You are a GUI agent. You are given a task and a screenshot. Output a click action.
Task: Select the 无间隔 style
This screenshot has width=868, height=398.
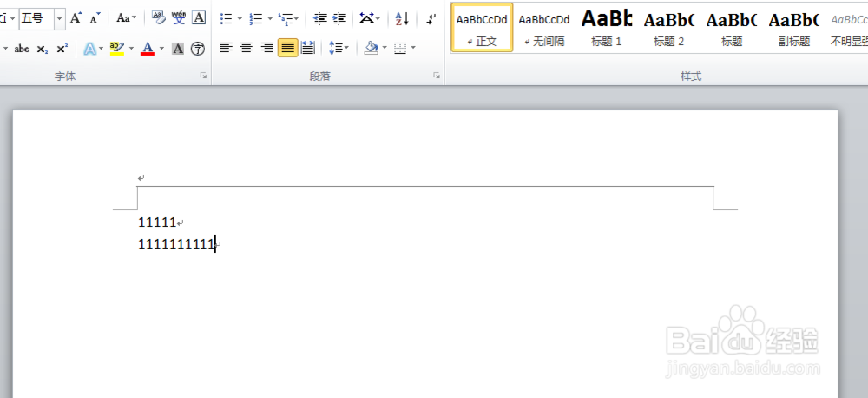544,28
